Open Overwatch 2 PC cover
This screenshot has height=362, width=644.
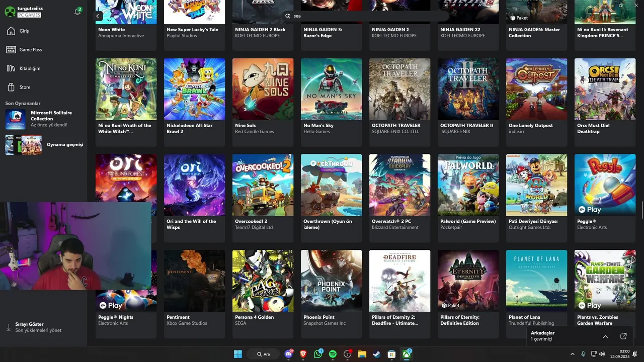(399, 185)
